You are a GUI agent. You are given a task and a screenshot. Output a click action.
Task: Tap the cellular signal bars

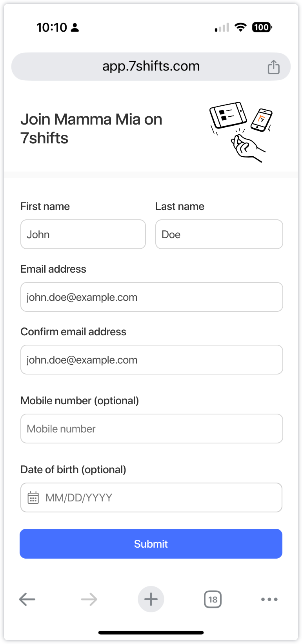click(222, 27)
